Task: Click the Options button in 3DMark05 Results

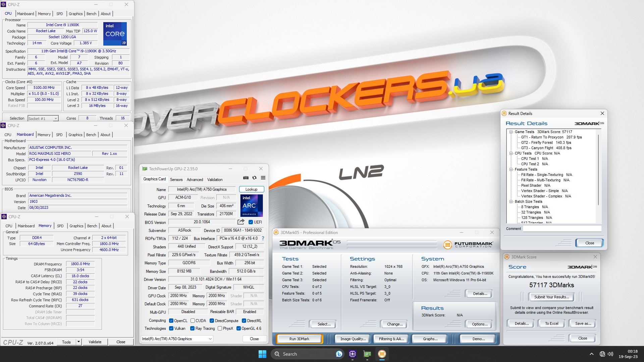Action: click(480, 324)
